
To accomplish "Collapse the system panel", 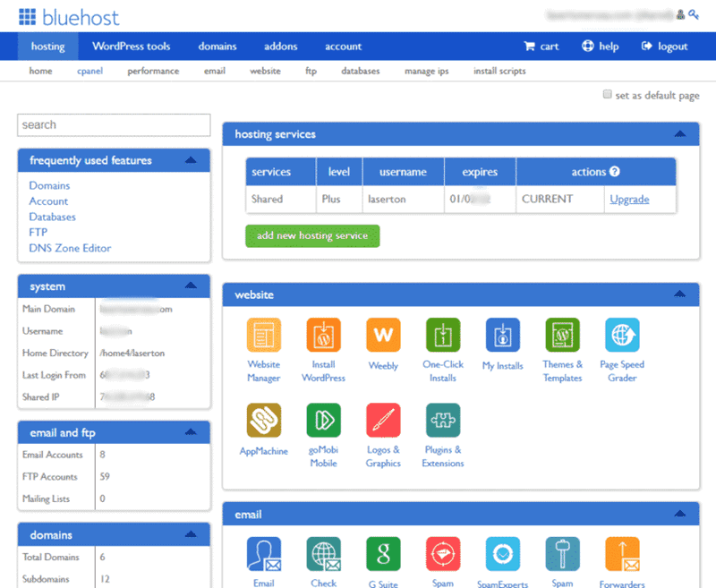I will click(x=191, y=285).
